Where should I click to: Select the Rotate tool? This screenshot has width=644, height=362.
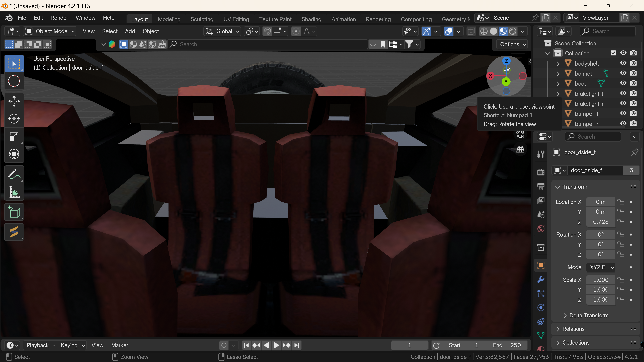pyautogui.click(x=14, y=119)
